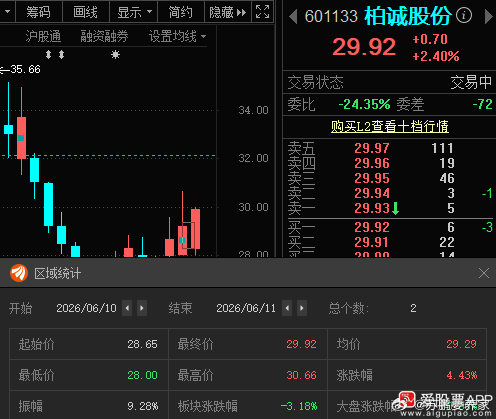Click the end date field 2026/06/11

pos(246,308)
